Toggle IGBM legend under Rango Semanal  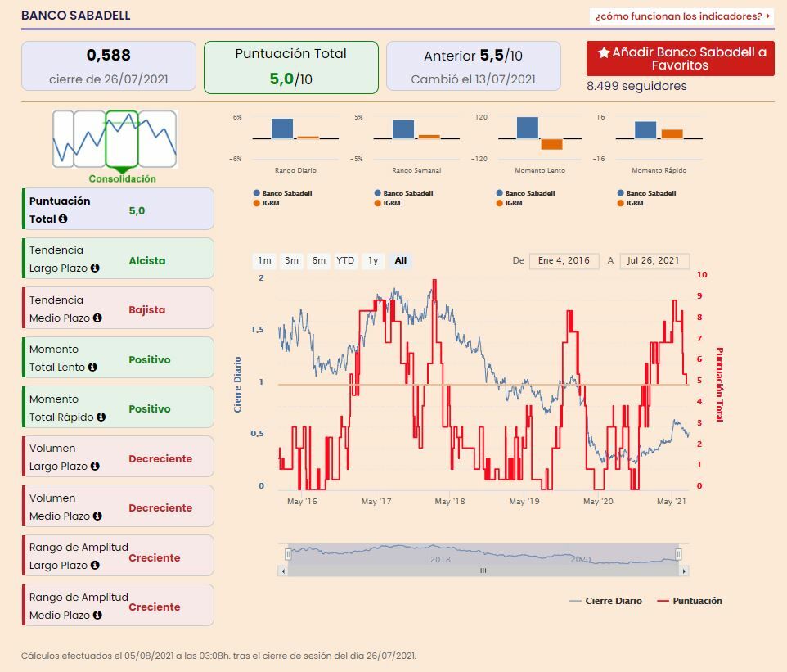[x=388, y=203]
